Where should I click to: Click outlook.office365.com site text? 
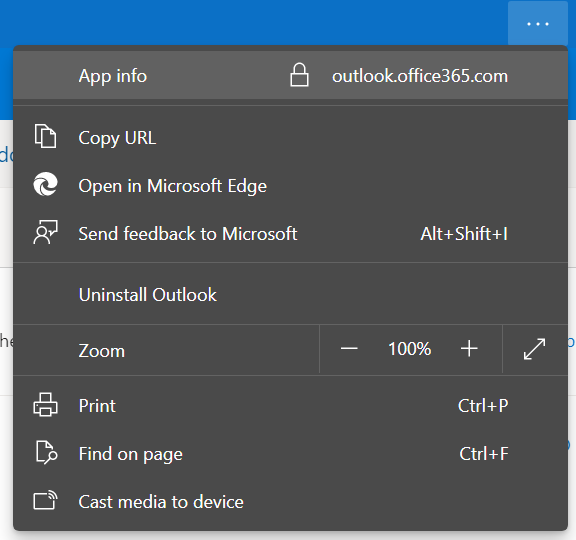(x=420, y=76)
